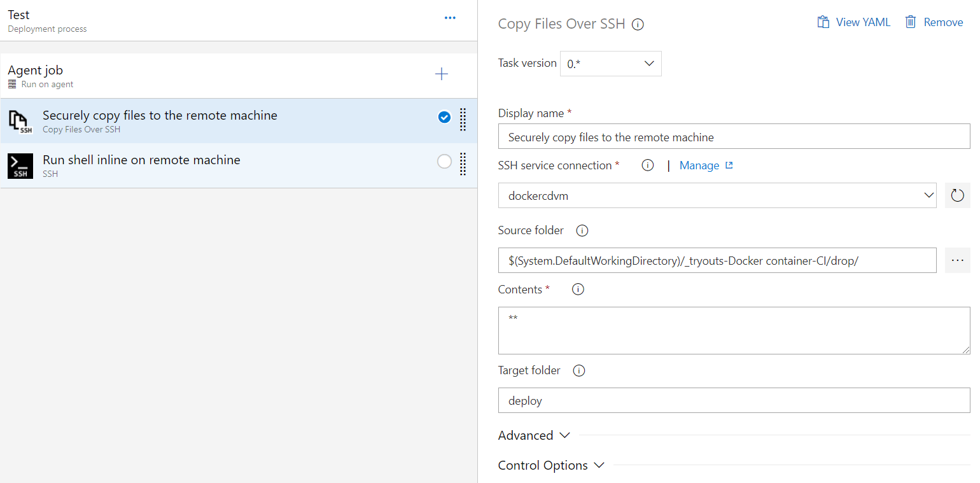Expand the Control Options section
The image size is (980, 483).
[x=551, y=465]
